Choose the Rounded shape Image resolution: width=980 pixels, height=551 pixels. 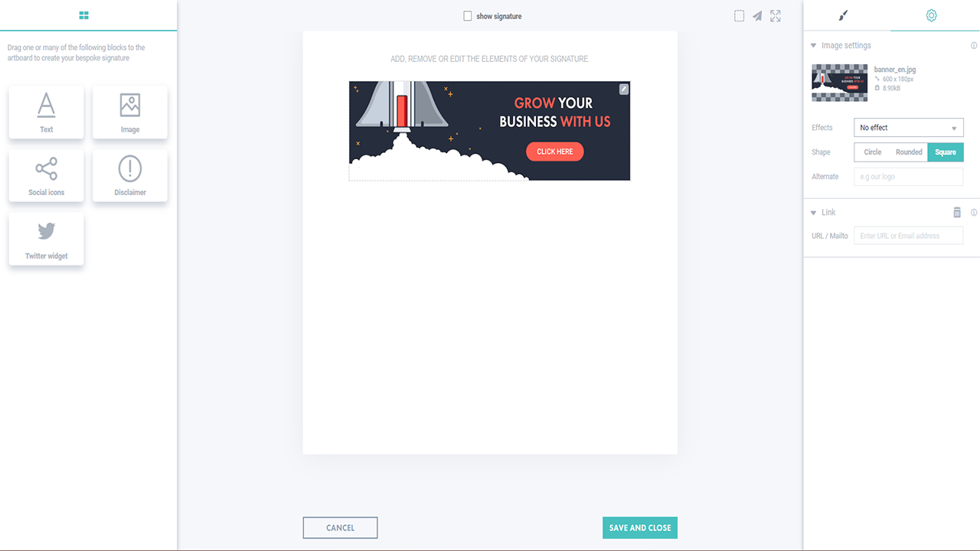pyautogui.click(x=909, y=152)
